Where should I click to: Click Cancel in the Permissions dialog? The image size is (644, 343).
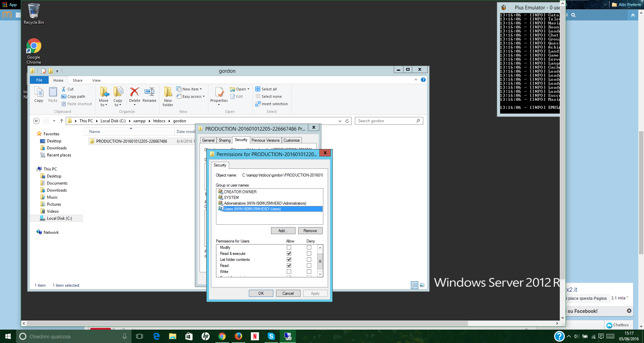click(288, 293)
